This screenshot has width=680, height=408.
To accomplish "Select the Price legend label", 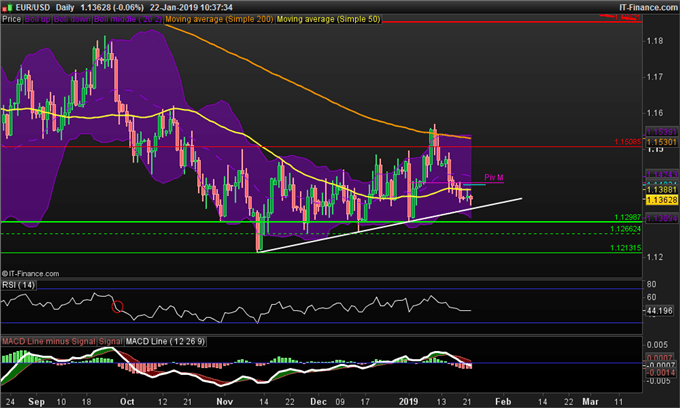I will coord(12,19).
